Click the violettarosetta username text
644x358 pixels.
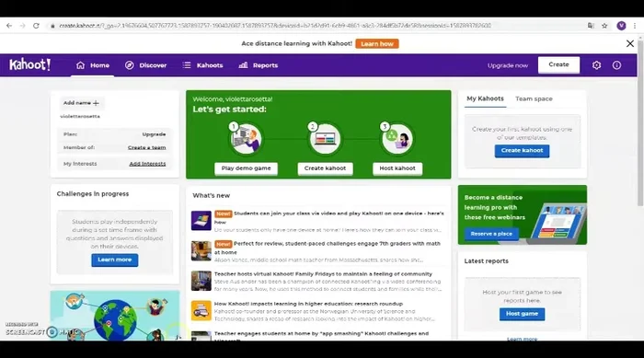click(80, 116)
